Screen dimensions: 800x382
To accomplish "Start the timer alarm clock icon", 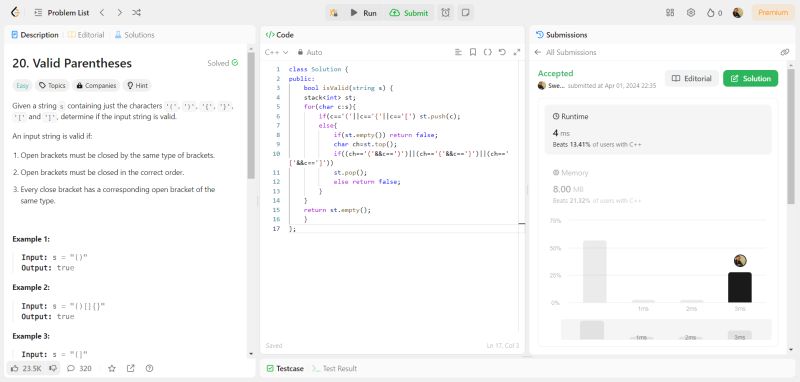I will click(x=445, y=13).
